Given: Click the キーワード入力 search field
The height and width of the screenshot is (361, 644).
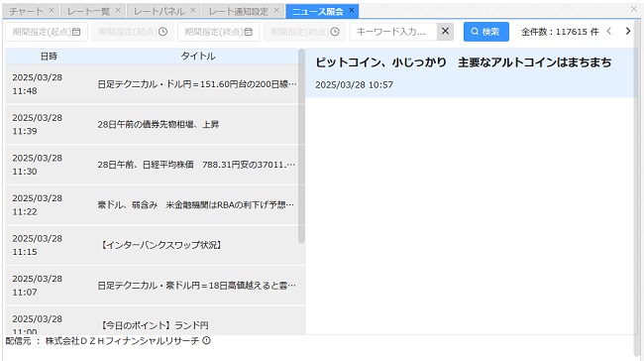Looking at the screenshot, I should pos(393,32).
